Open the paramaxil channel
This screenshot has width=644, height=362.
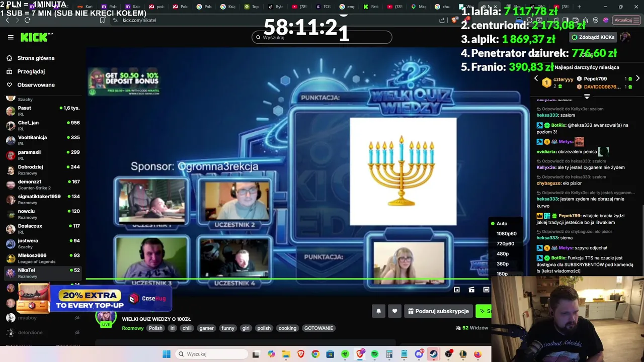pyautogui.click(x=42, y=155)
